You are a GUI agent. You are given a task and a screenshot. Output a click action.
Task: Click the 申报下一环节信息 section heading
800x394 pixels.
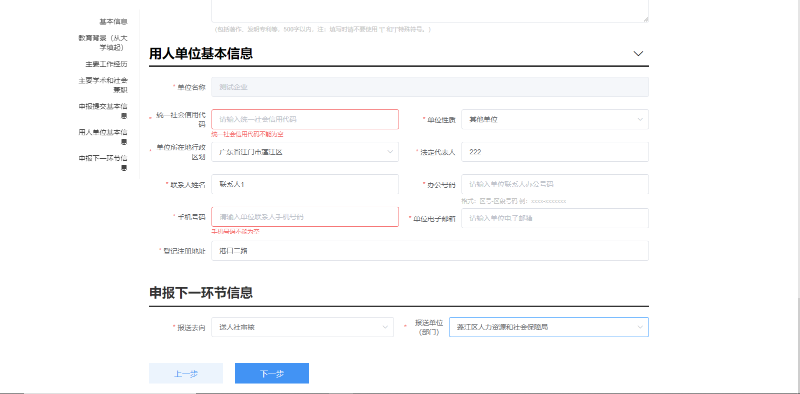[x=201, y=293]
